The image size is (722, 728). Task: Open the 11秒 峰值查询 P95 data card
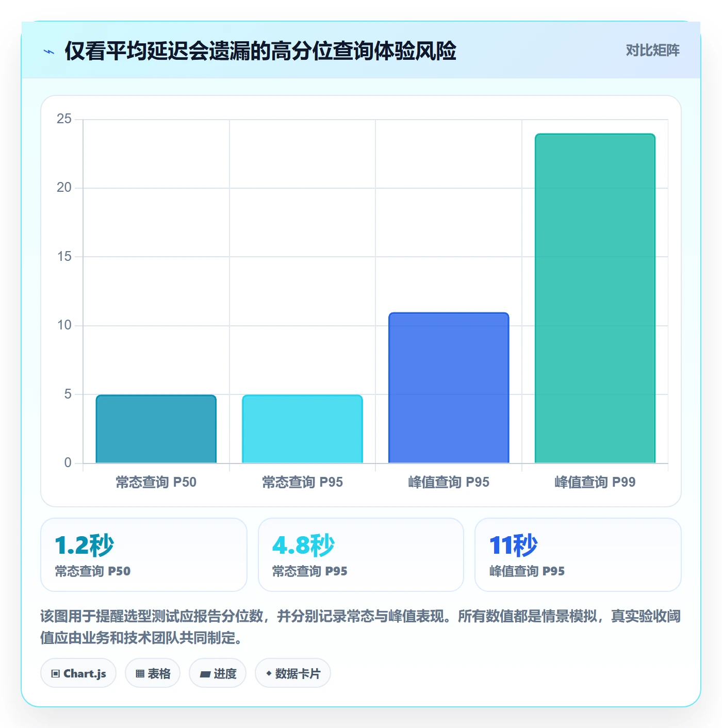coord(578,555)
